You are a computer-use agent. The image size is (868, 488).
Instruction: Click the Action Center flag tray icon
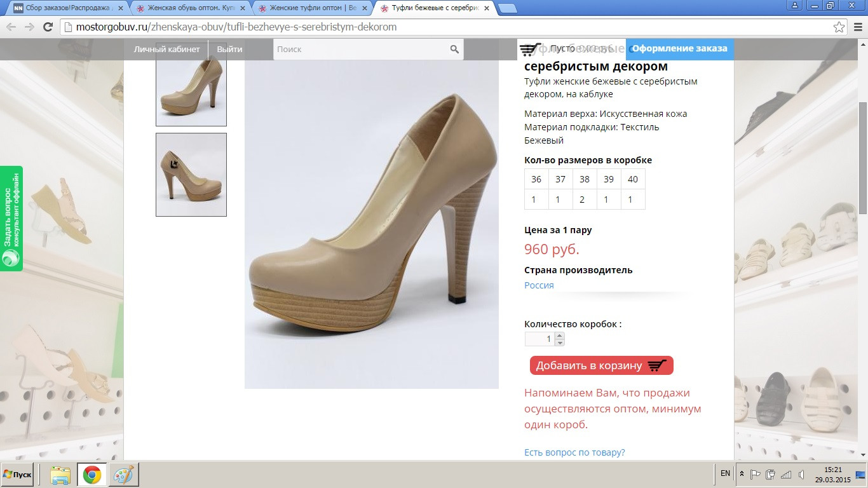point(756,474)
